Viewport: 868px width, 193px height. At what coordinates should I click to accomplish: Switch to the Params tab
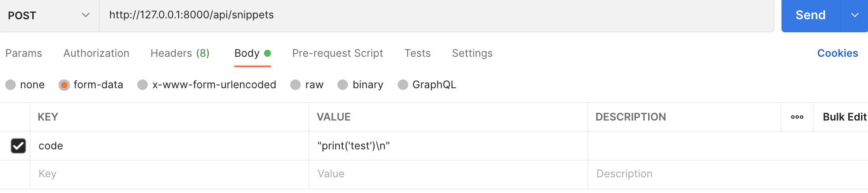pos(24,53)
